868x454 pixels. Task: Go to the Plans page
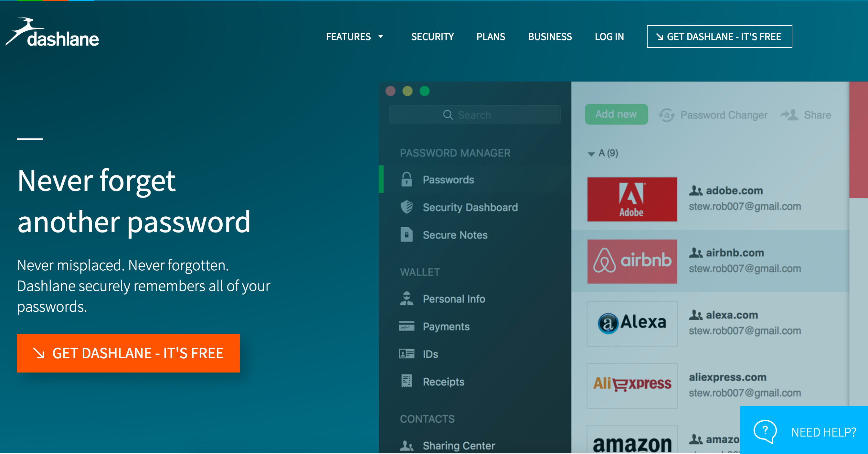pos(491,37)
